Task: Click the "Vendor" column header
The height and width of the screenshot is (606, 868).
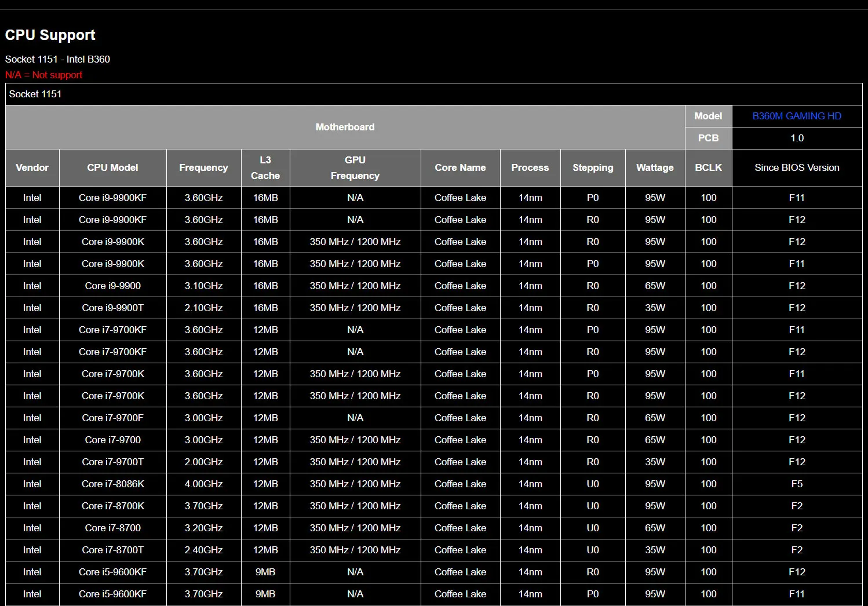Action: coord(32,167)
